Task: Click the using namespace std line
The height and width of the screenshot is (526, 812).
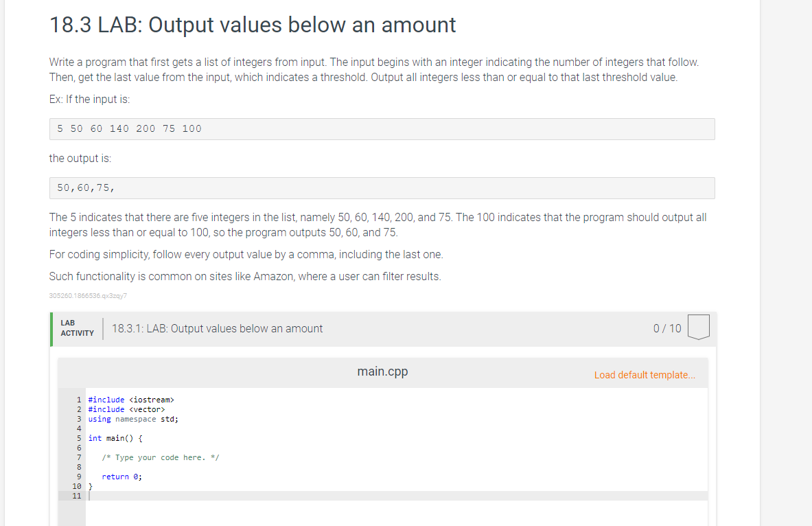Action: click(x=132, y=419)
